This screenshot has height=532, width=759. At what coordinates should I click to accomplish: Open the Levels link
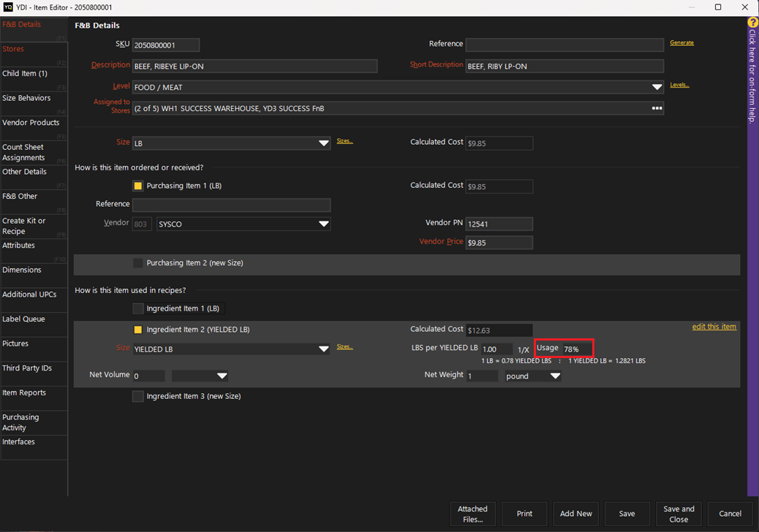coord(679,85)
